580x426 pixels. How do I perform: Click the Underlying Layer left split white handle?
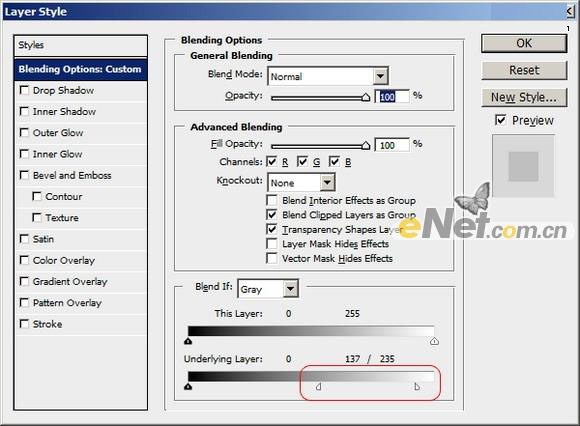(x=318, y=386)
